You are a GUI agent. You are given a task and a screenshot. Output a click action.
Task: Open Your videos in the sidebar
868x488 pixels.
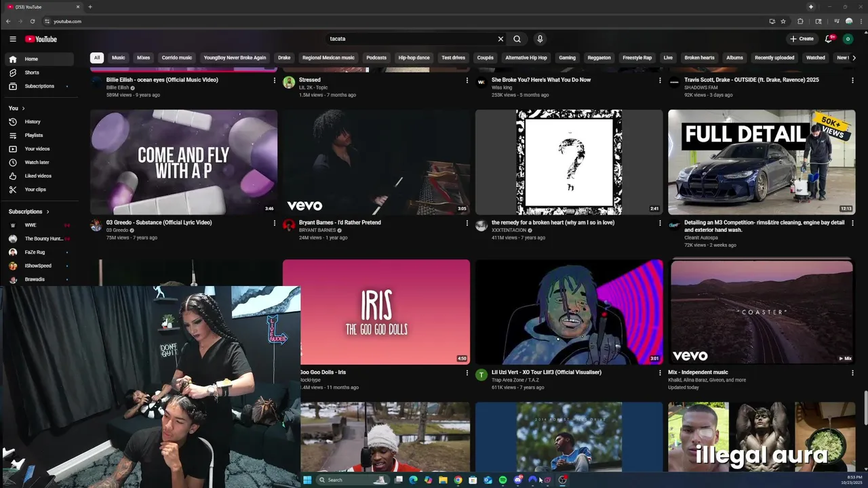point(41,148)
